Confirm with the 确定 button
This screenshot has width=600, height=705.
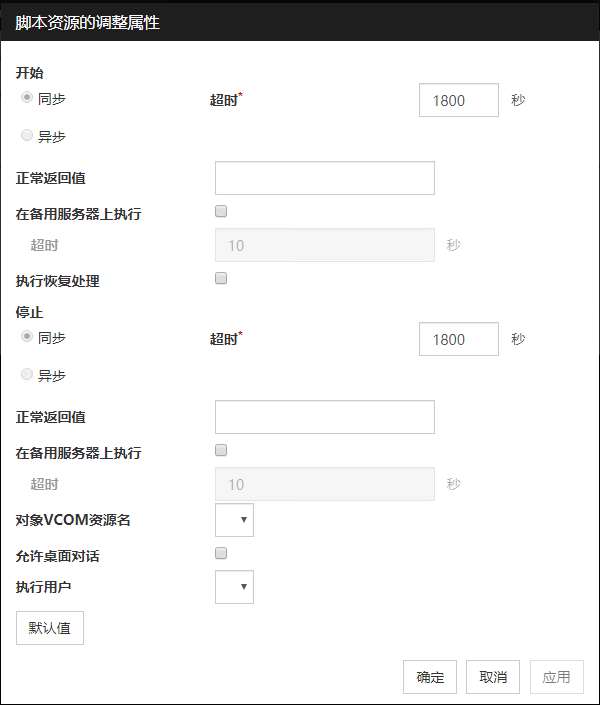click(430, 677)
